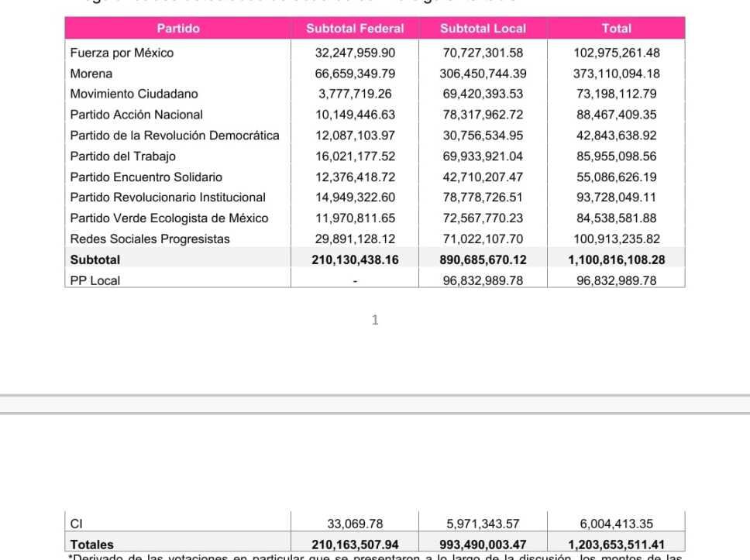Select local value 42,710,207.47

click(x=483, y=177)
